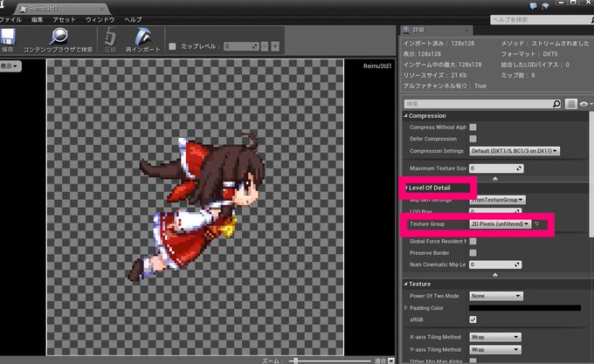Click the Maximum Texture Size field
Image resolution: width=594 pixels, height=364 pixels.
point(496,168)
